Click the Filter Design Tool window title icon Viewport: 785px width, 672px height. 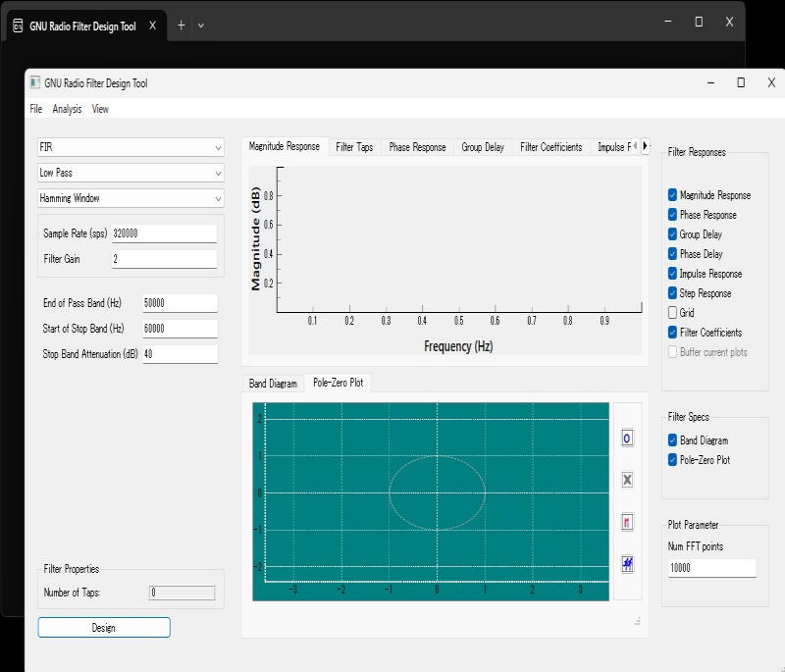click(x=34, y=82)
